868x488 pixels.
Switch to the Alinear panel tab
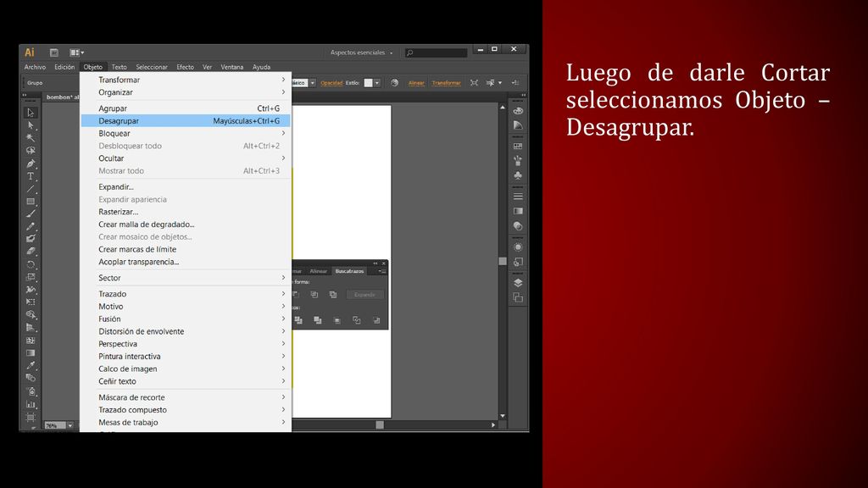coord(319,271)
